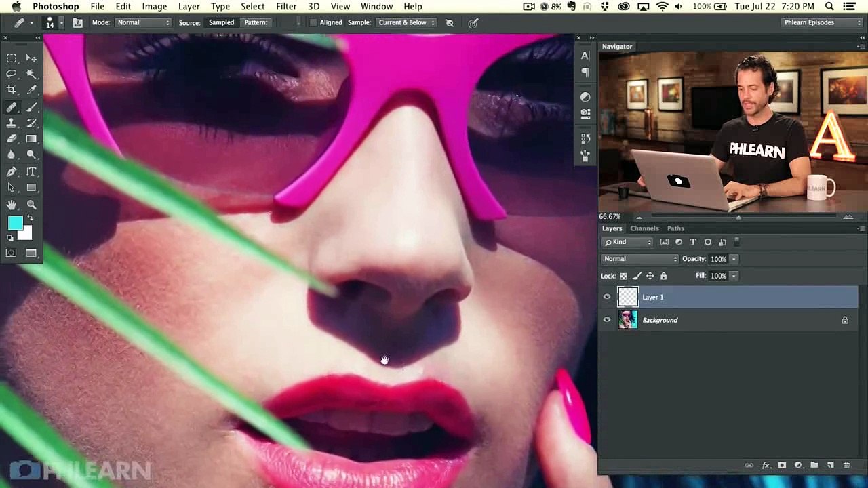
Task: Add a layer style via the fx icon
Action: pos(766,466)
